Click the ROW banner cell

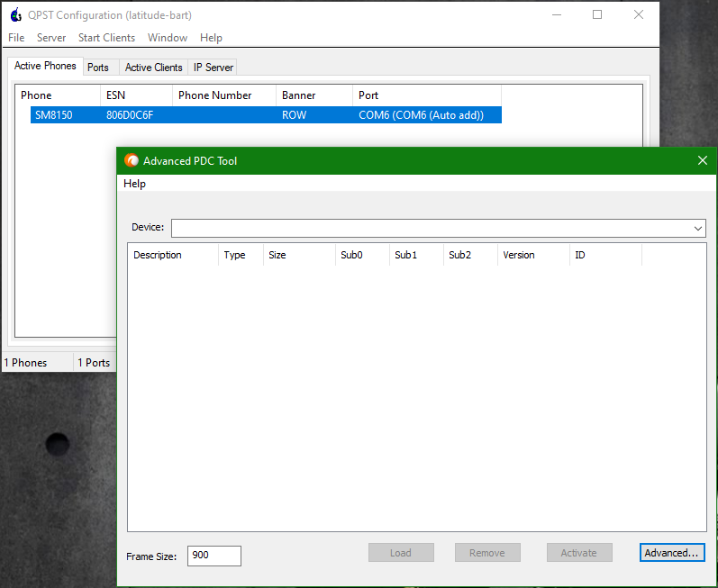coord(294,115)
